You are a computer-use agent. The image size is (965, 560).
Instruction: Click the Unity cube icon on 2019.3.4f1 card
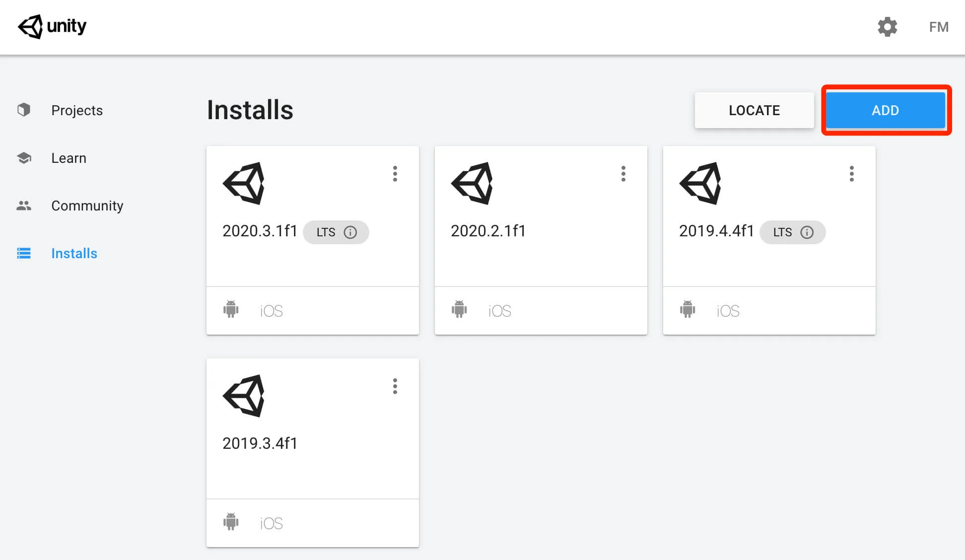click(244, 396)
